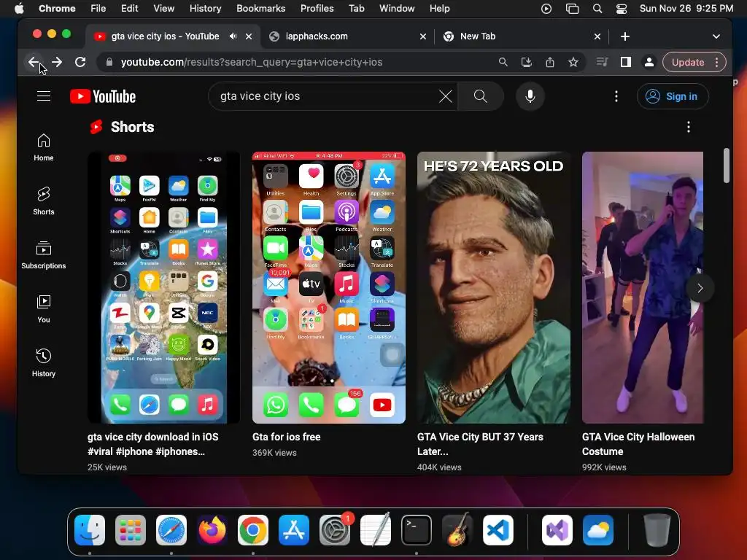Image resolution: width=747 pixels, height=560 pixels.
Task: Open Home in YouTube sidebar
Action: coord(44,147)
